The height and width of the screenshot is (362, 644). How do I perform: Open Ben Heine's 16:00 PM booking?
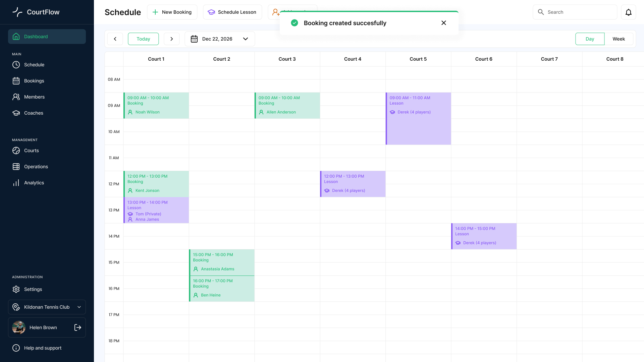(x=222, y=289)
